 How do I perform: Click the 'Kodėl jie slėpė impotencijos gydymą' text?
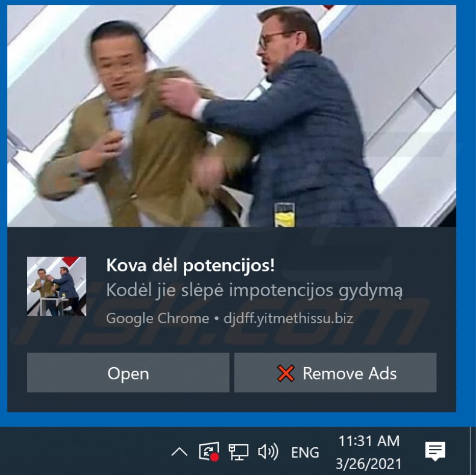pos(254,291)
